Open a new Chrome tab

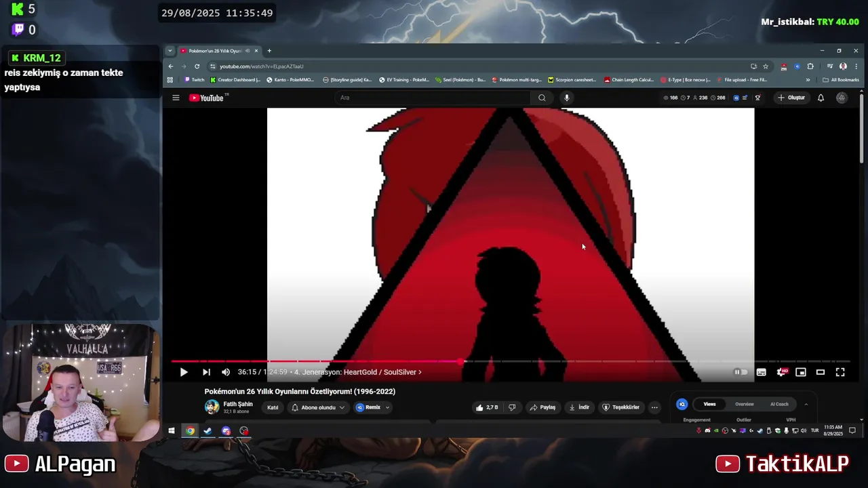point(269,51)
